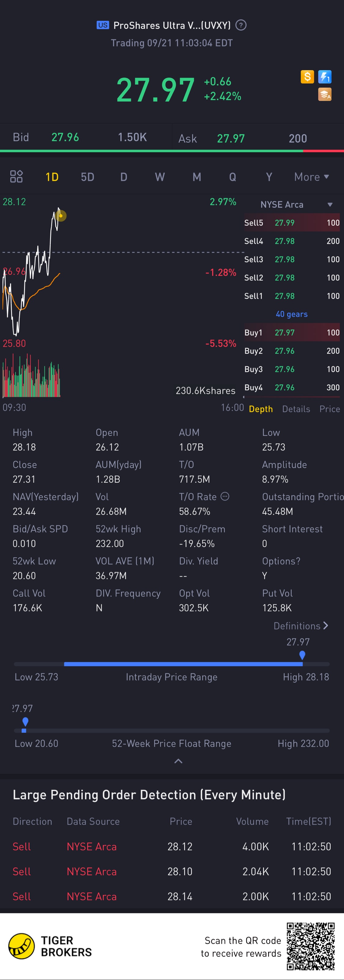Select the Details tab
344x980 pixels.
(x=296, y=409)
